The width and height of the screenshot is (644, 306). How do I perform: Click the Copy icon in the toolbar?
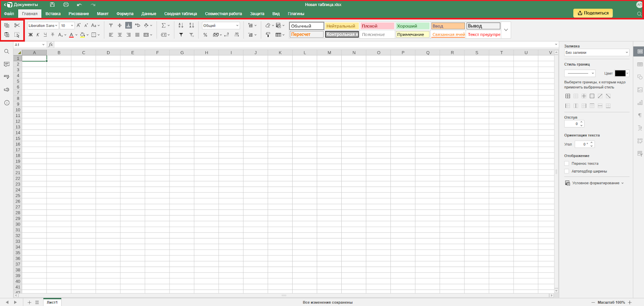coord(7,25)
